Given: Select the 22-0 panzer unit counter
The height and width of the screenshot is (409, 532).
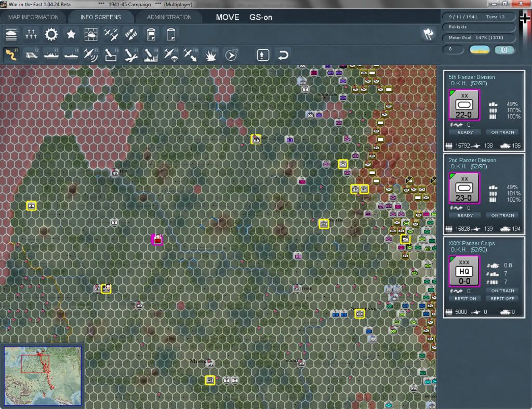Looking at the screenshot, I should point(464,105).
